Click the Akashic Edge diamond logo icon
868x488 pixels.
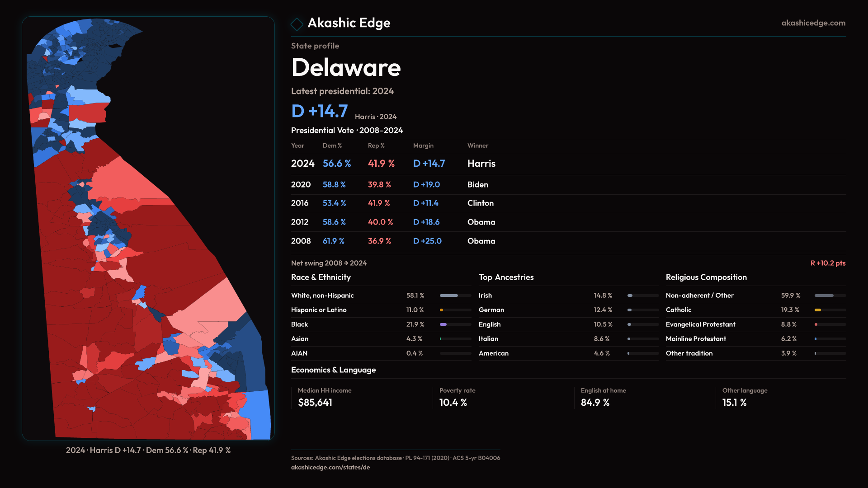point(297,24)
